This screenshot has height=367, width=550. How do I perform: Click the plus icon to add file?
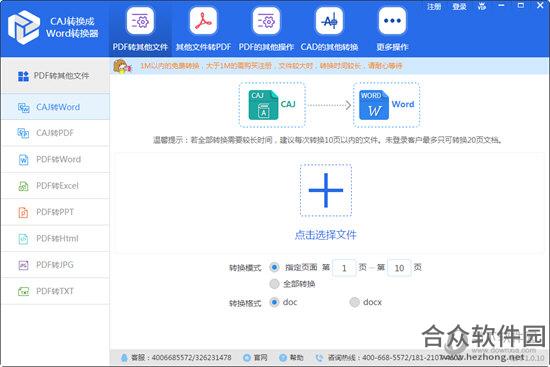tap(326, 190)
